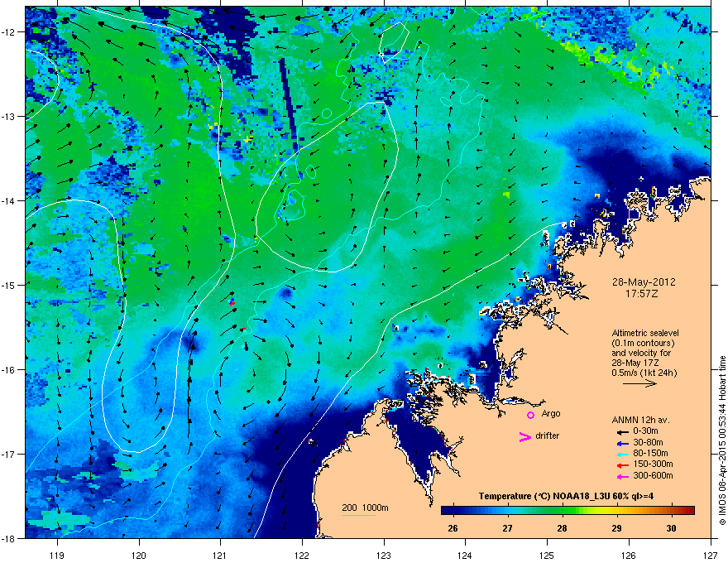Click the 0-30m depth label
Image resolution: width=728 pixels, height=563 pixels.
[645, 431]
